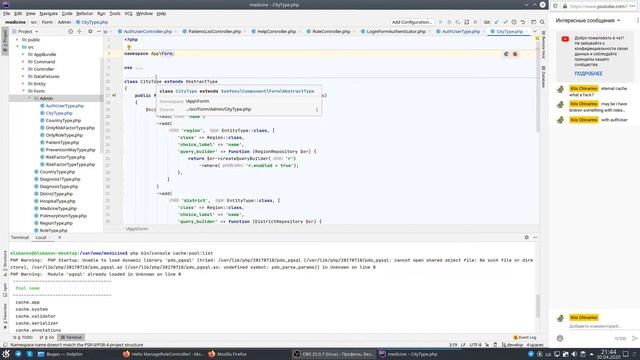Open the KDE application launcher icon
The height and width of the screenshot is (360, 640).
pyautogui.click(x=6, y=354)
